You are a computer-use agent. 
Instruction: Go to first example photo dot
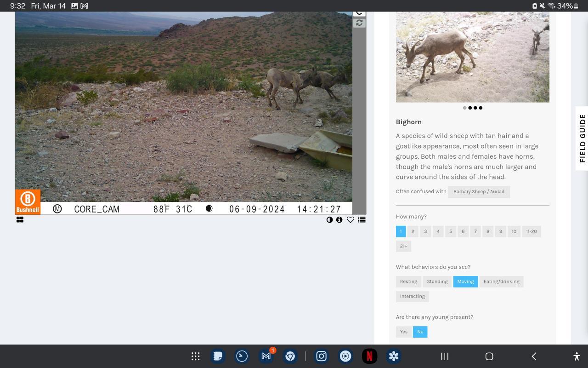click(x=464, y=108)
